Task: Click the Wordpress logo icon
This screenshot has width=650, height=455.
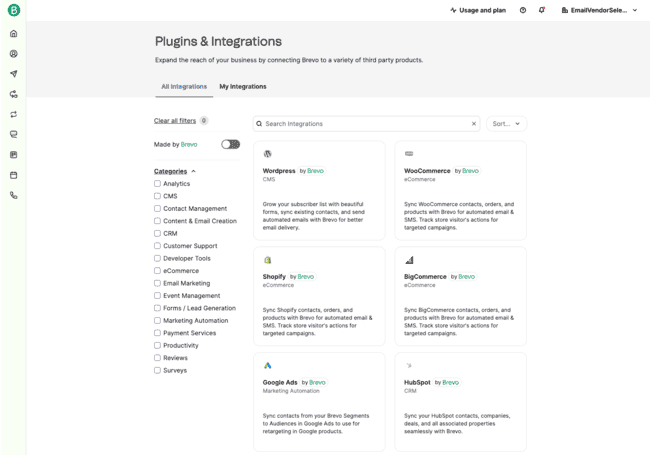Action: coord(267,154)
